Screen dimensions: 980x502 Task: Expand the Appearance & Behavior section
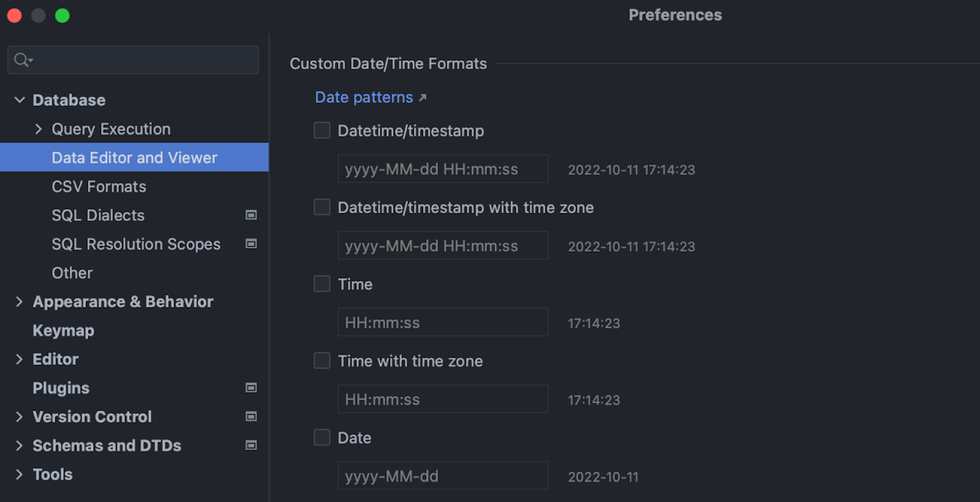point(20,301)
